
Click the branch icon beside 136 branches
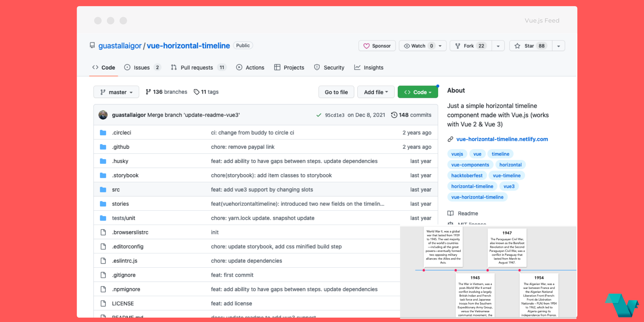click(149, 92)
